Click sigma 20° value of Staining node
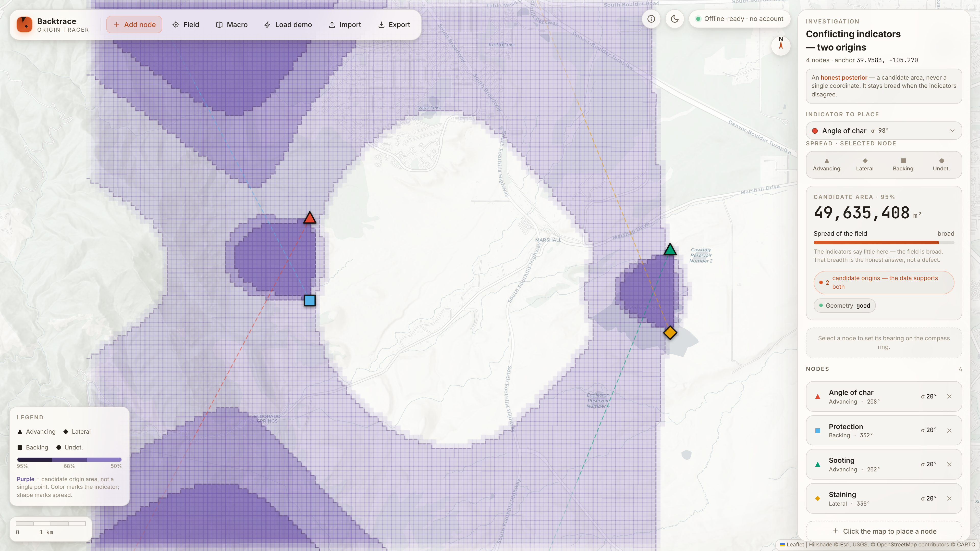This screenshot has height=551, width=980. pyautogui.click(x=929, y=498)
